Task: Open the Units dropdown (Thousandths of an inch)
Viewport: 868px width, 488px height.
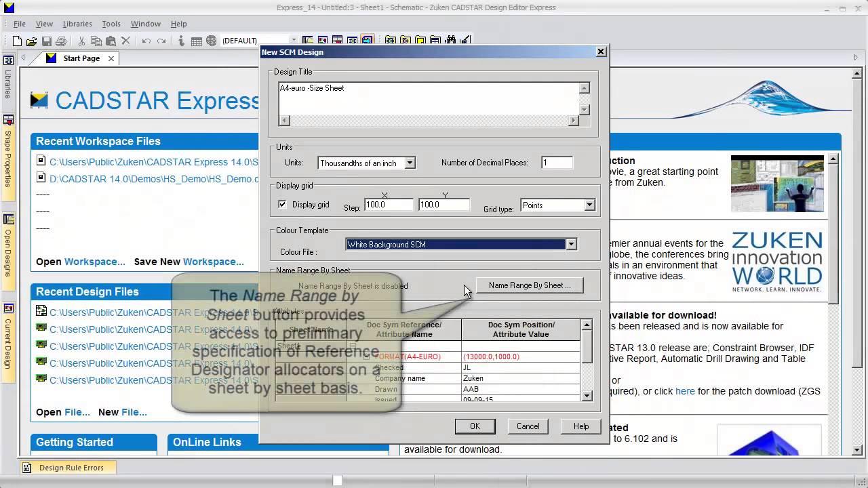Action: click(410, 163)
